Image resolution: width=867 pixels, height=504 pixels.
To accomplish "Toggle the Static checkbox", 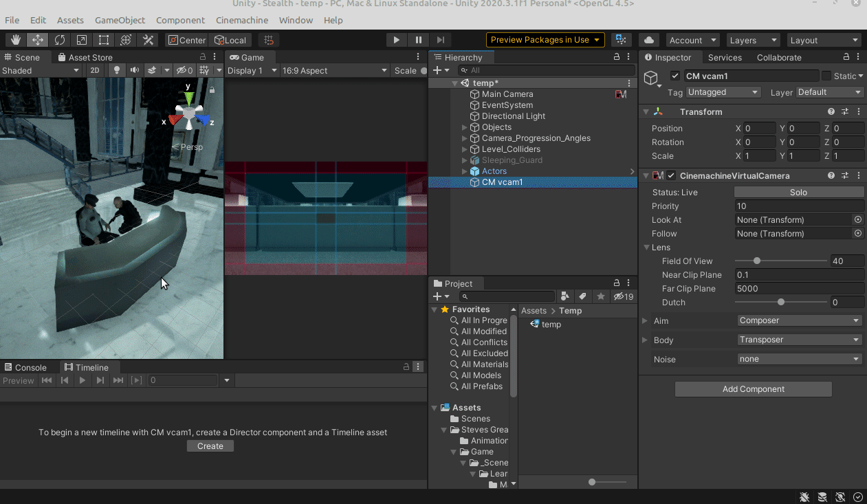I will pos(826,76).
